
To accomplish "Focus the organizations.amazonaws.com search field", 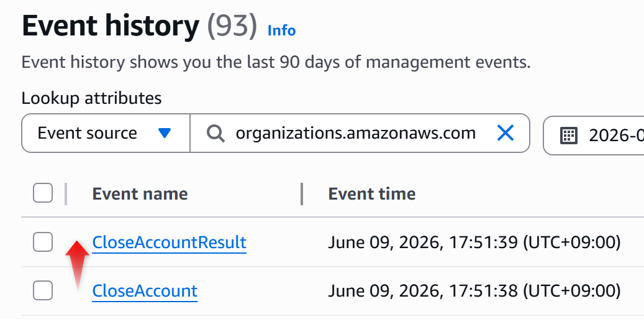I will pyautogui.click(x=360, y=133).
